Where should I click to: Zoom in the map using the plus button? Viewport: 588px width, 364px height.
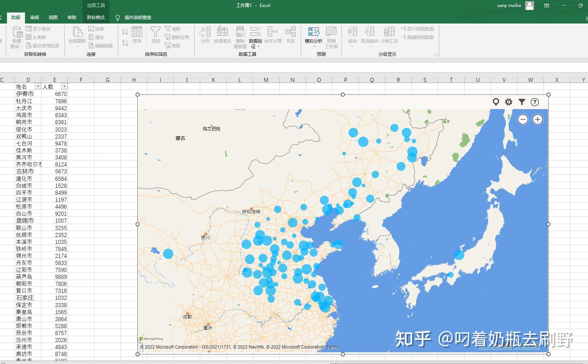[x=538, y=119]
